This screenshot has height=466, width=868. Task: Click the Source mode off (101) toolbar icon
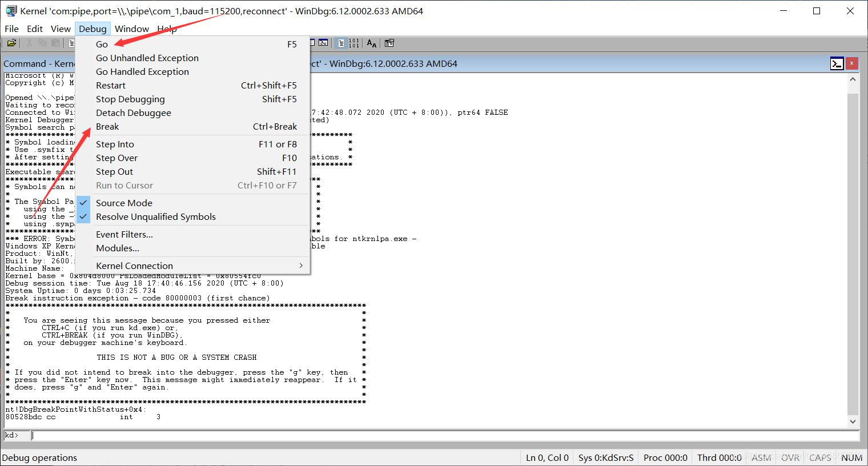click(x=354, y=43)
